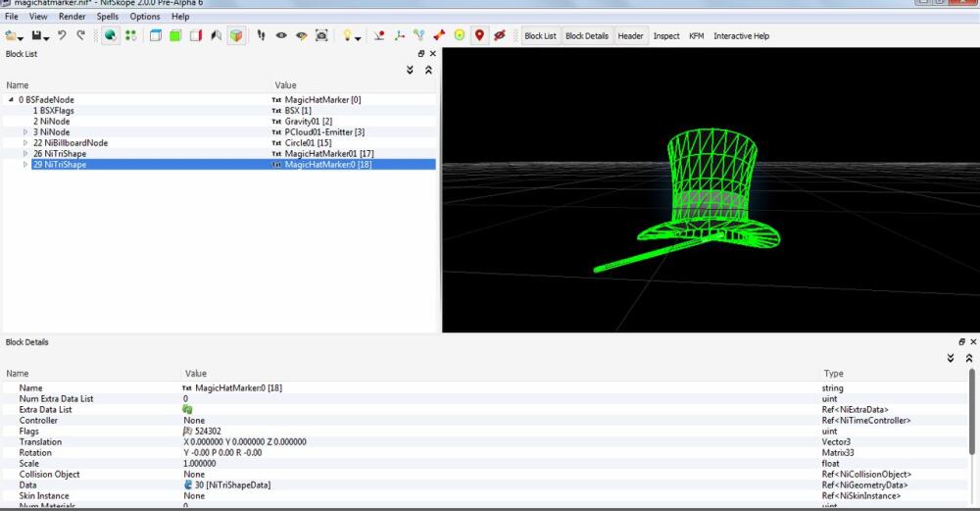This screenshot has width=980, height=511.
Task: Toggle the green sphere select-object icon
Action: (x=110, y=35)
